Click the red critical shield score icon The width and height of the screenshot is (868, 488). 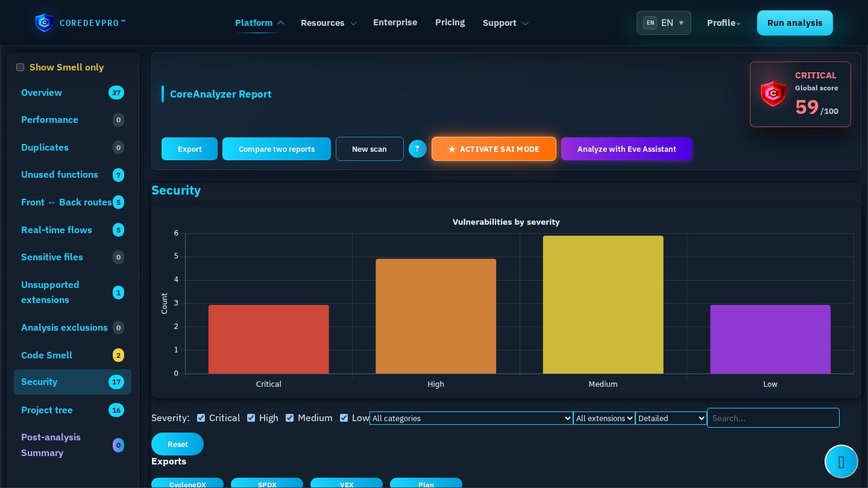pyautogui.click(x=773, y=94)
